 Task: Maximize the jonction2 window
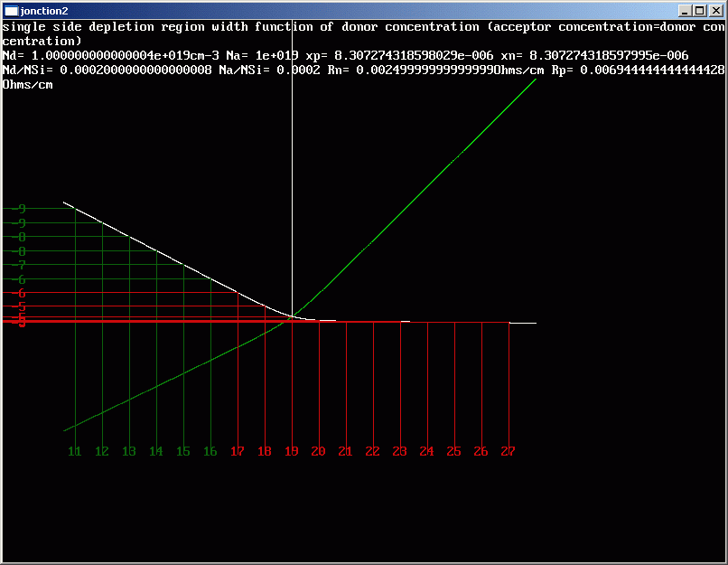pyautogui.click(x=700, y=10)
